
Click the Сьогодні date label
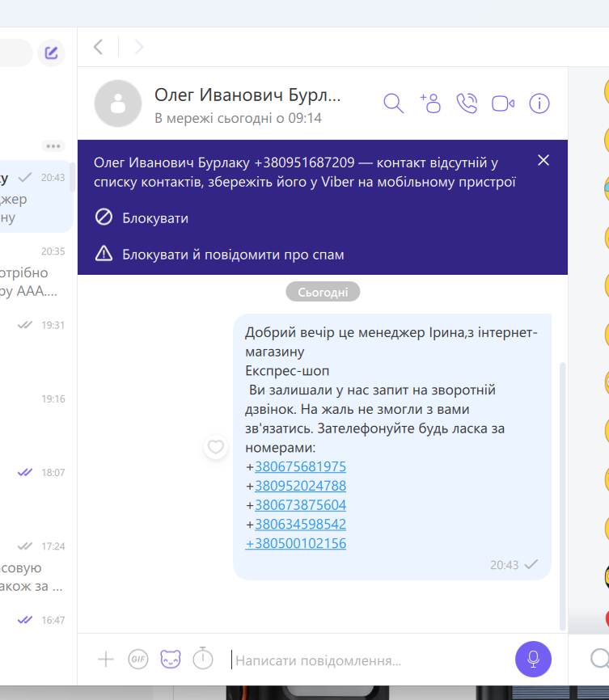pyautogui.click(x=323, y=292)
